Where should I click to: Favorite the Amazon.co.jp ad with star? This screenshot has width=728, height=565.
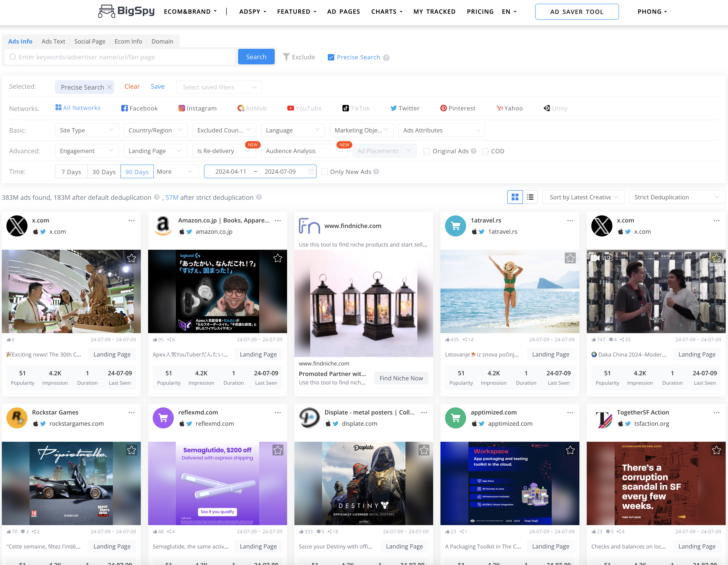tap(278, 258)
